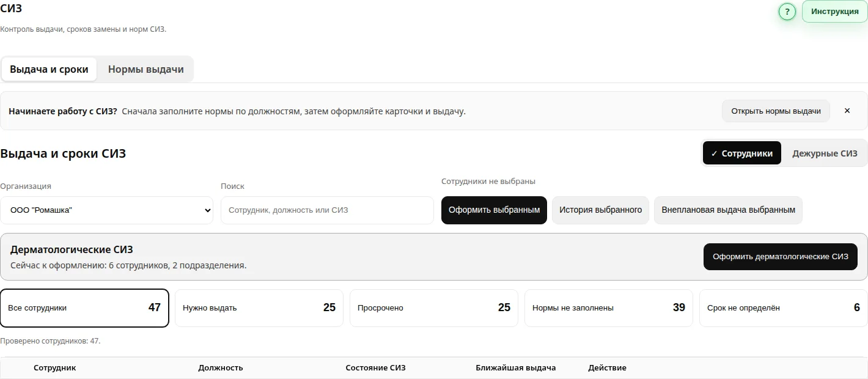
Task: Filter by Просрочено card
Action: point(434,308)
